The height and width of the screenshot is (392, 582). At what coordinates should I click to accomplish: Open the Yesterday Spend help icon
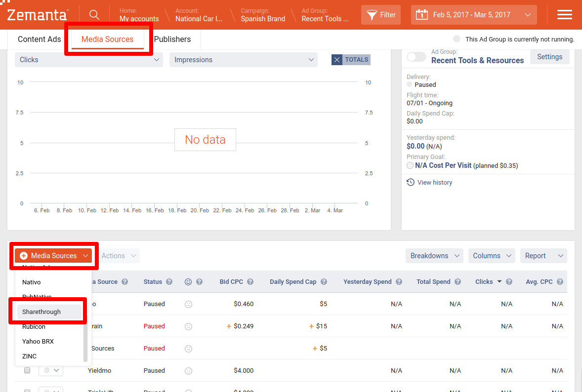(399, 282)
